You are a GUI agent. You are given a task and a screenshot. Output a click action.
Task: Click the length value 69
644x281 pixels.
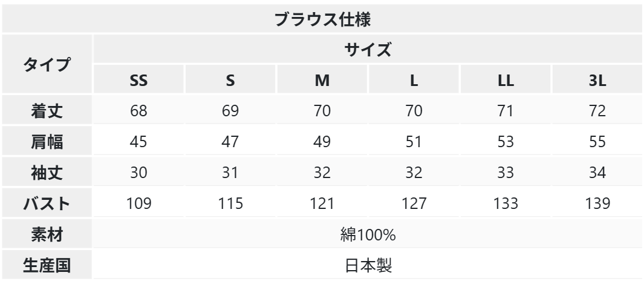point(230,111)
